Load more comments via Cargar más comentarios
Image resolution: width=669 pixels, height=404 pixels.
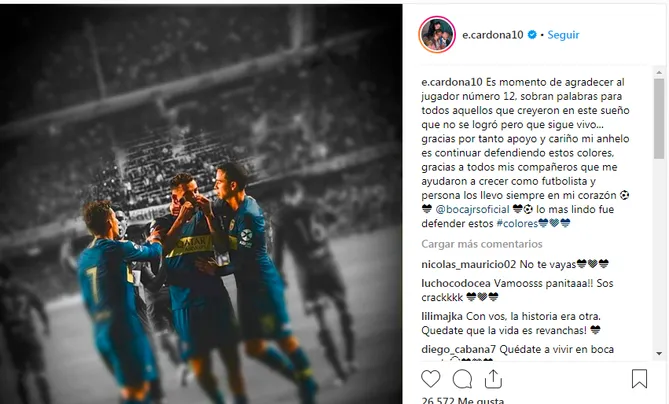coord(482,244)
